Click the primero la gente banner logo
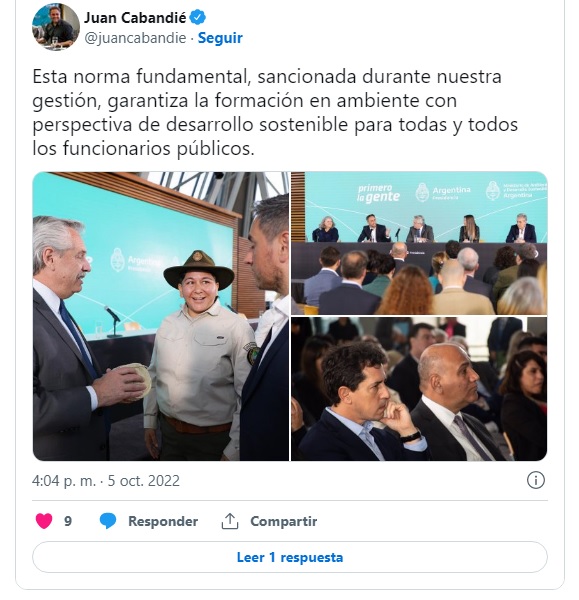 (378, 193)
